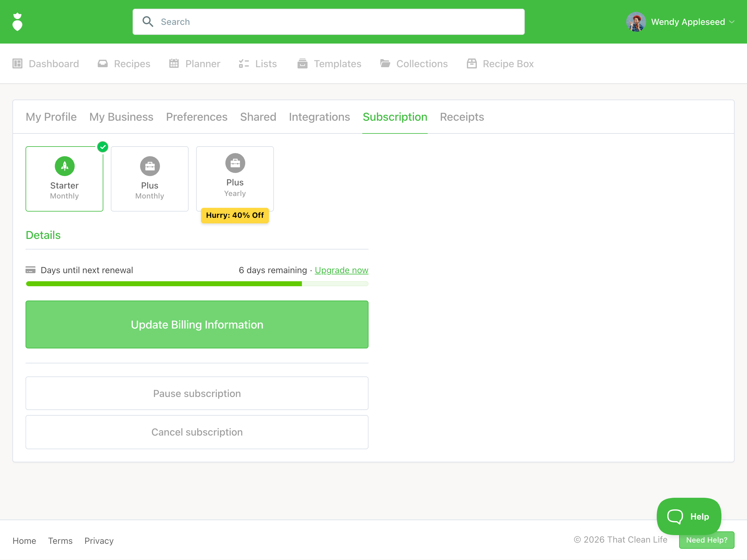Open Planner via the calendar icon
747x560 pixels.
tap(174, 63)
